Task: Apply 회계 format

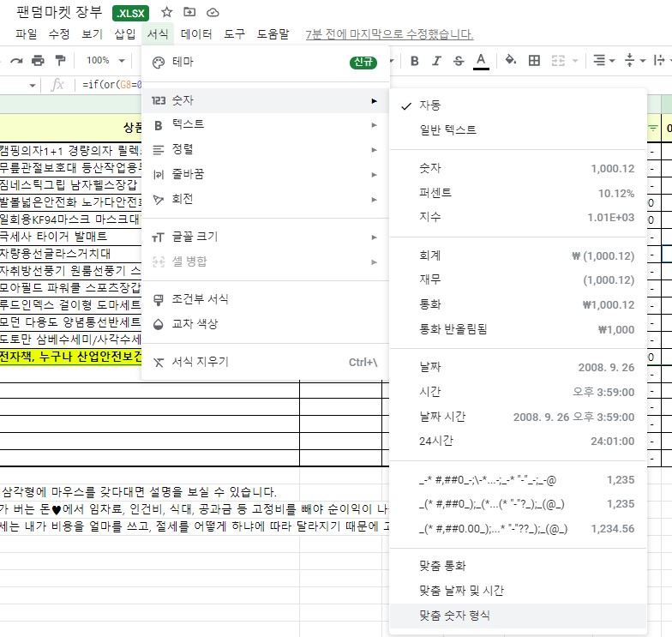Action: click(518, 255)
